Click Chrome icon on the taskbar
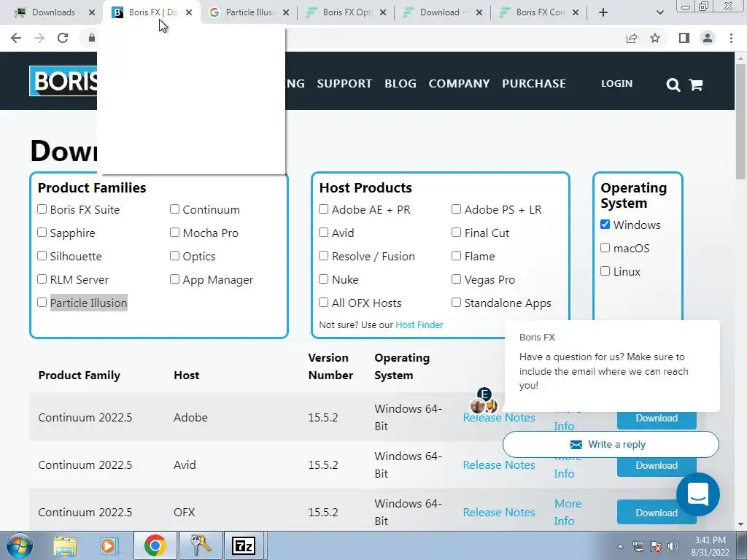Viewport: 747px width, 560px height. (155, 545)
